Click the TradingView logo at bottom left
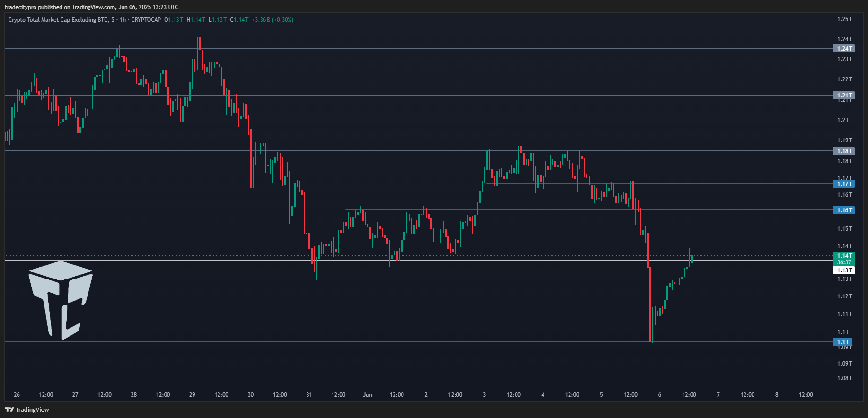The width and height of the screenshot is (868, 418). coord(27,409)
